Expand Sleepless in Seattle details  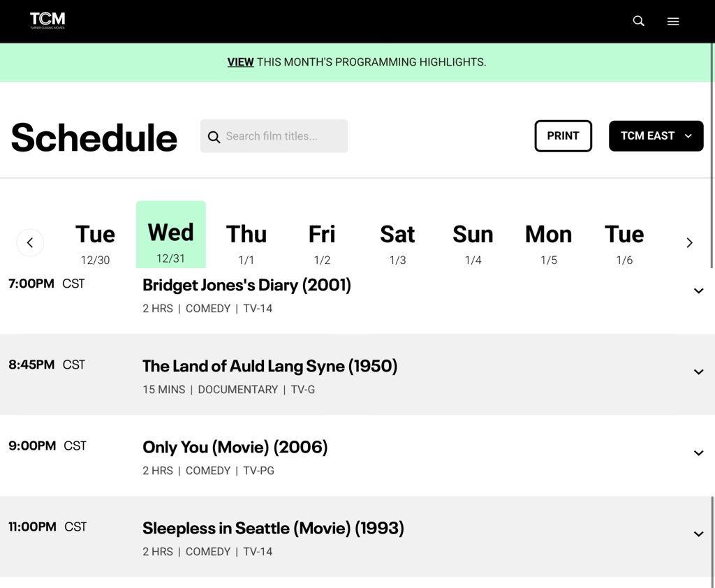(x=698, y=534)
